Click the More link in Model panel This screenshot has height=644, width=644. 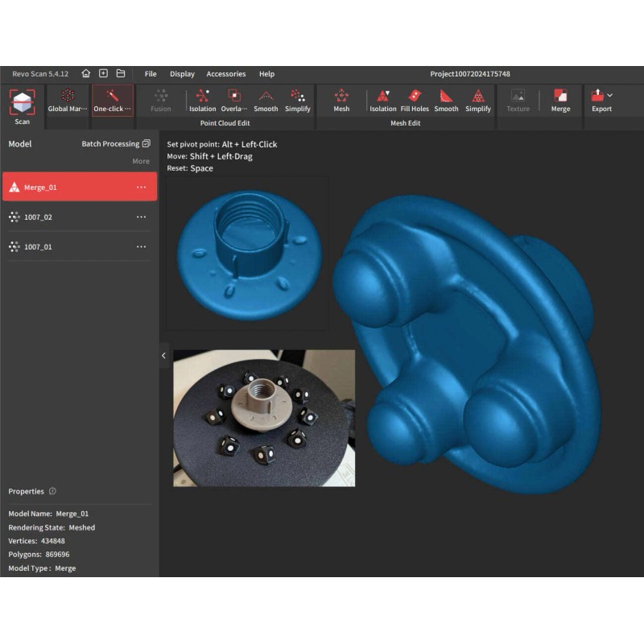(x=141, y=162)
